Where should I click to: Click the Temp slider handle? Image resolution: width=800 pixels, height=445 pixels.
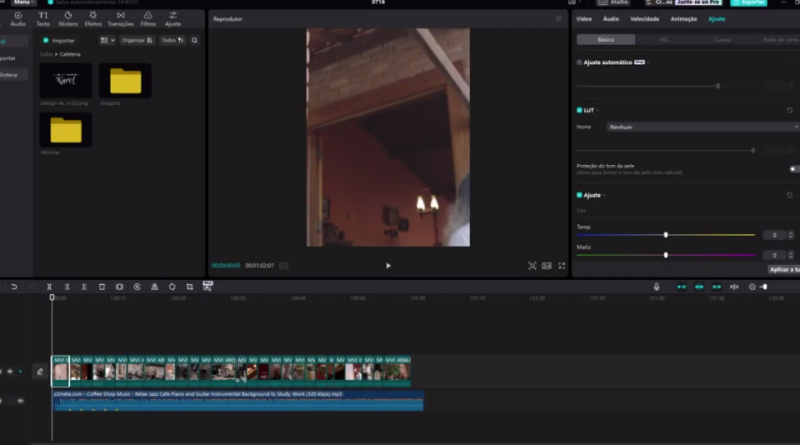pos(666,235)
